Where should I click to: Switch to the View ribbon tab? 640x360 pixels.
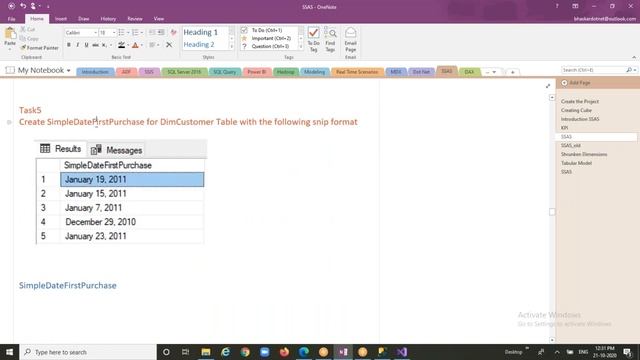[x=159, y=19]
